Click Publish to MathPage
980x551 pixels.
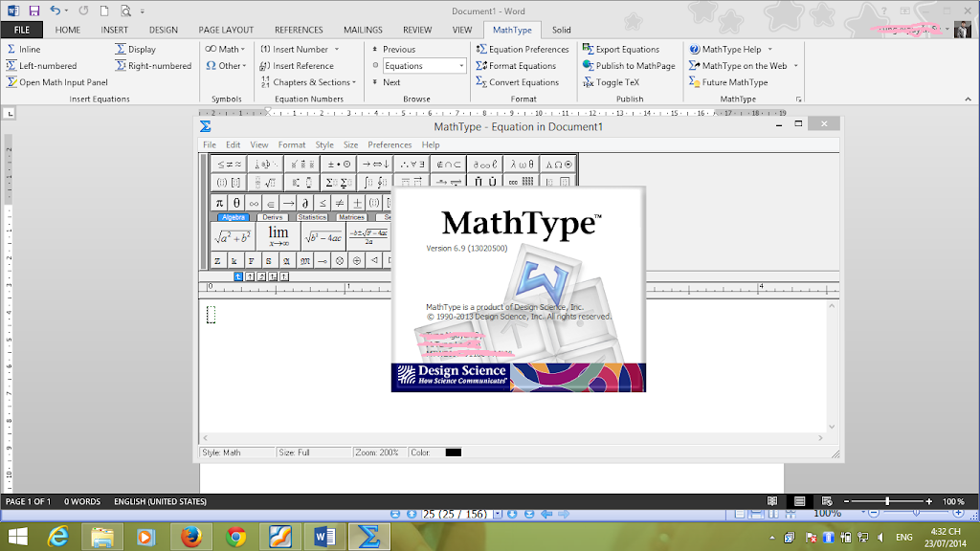630,66
